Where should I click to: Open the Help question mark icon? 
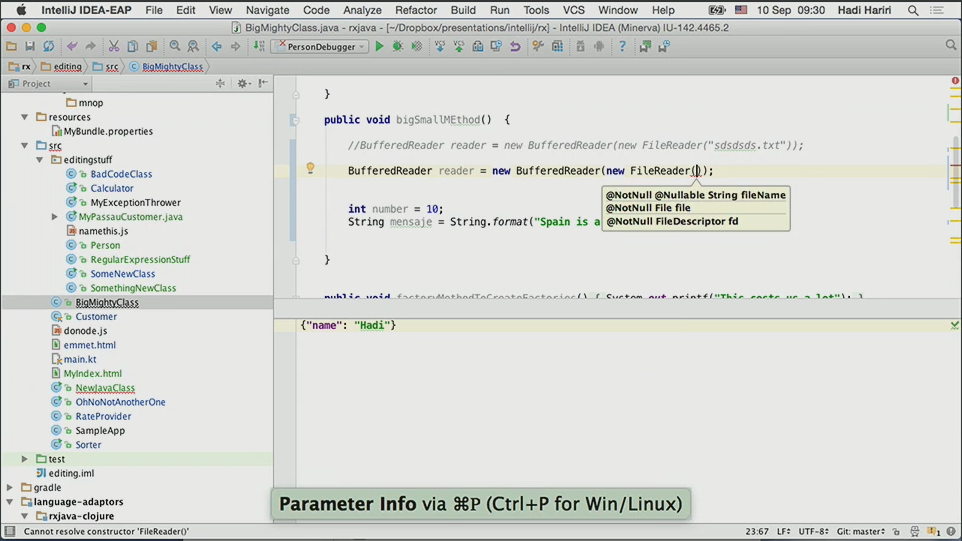(622, 46)
